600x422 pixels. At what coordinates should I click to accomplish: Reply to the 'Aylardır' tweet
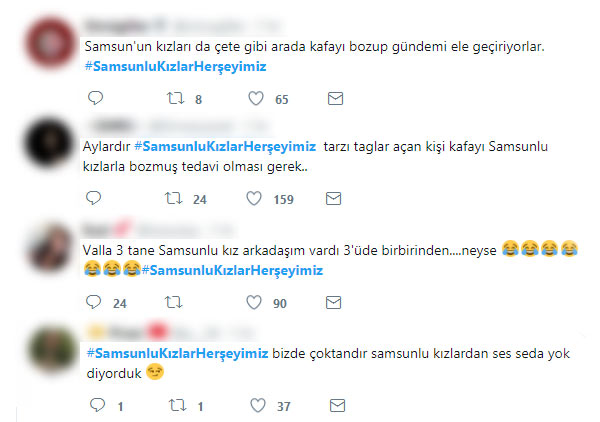click(x=93, y=198)
